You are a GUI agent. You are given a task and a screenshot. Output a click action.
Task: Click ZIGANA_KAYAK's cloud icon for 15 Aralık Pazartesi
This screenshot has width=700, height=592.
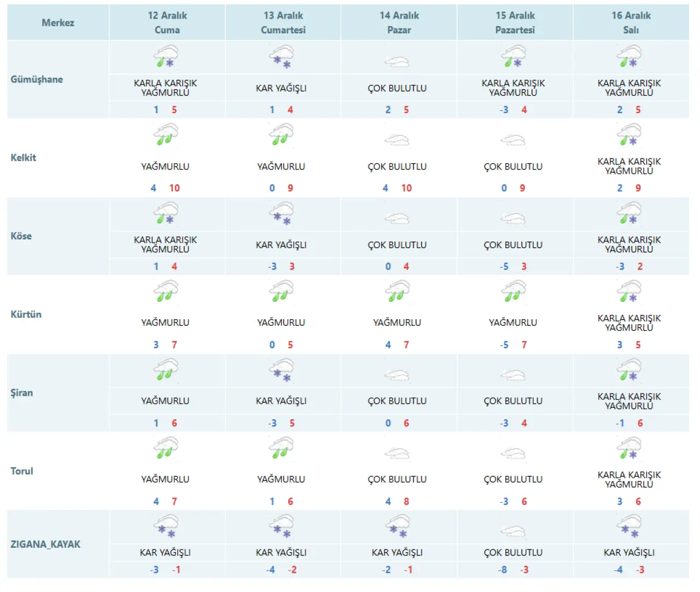514,531
